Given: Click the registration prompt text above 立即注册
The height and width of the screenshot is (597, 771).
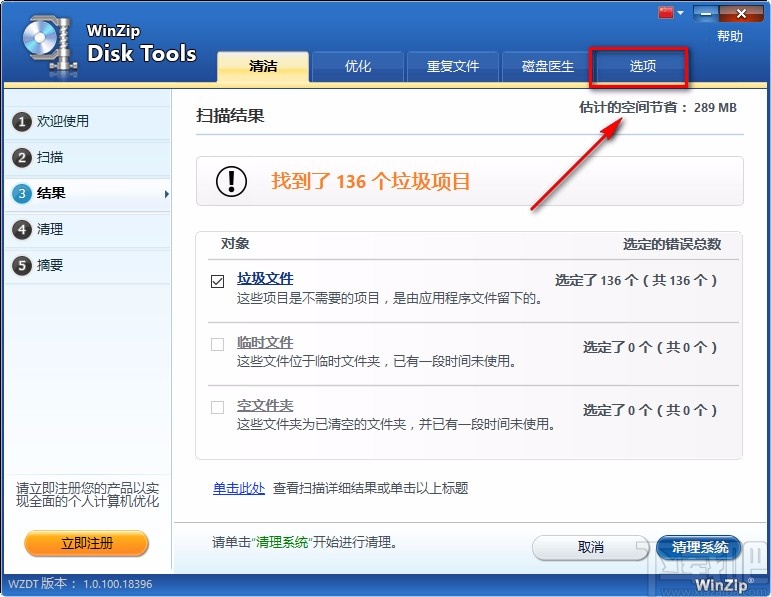Looking at the screenshot, I should (x=88, y=495).
